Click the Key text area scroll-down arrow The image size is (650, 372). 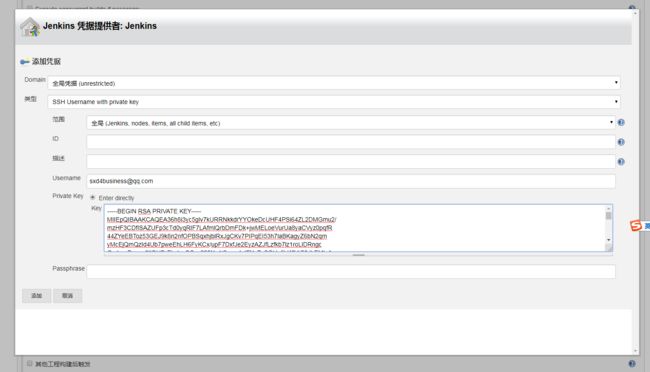coord(609,240)
